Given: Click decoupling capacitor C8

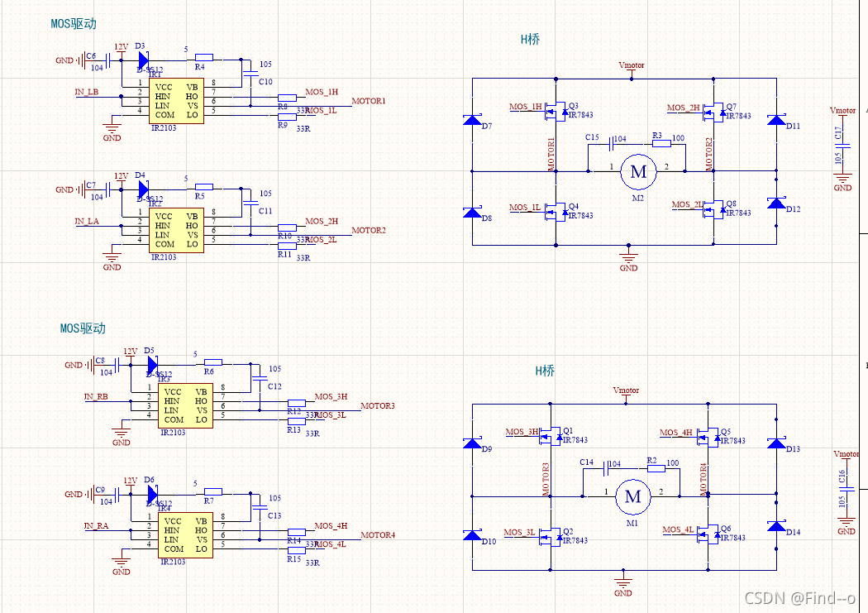Looking at the screenshot, I should (x=118, y=365).
